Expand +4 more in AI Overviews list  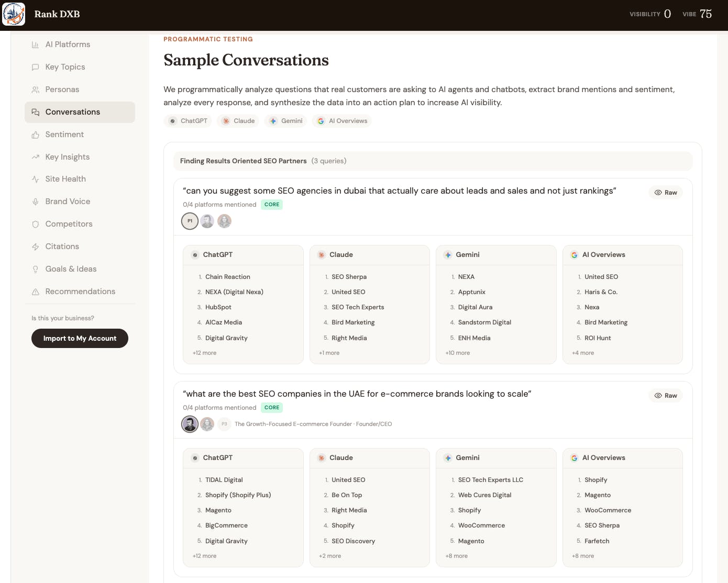[x=583, y=353]
